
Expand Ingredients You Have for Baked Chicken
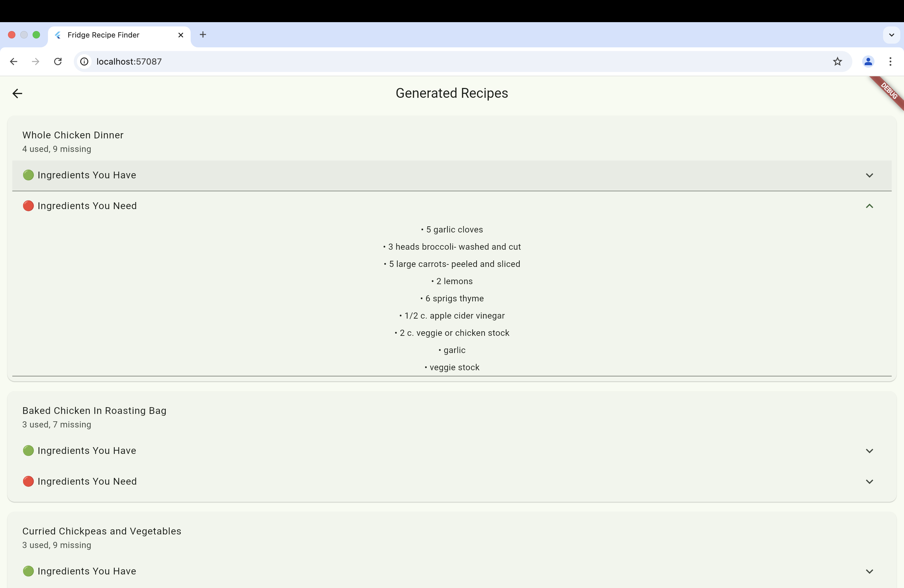pyautogui.click(x=869, y=451)
